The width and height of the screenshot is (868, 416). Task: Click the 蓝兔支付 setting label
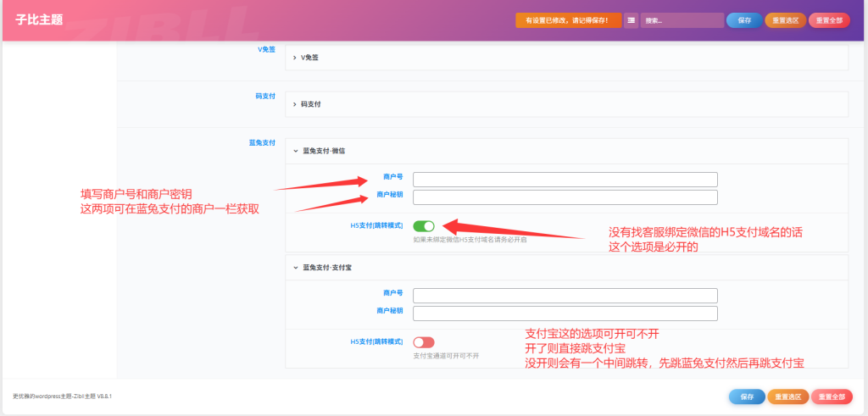pyautogui.click(x=262, y=142)
